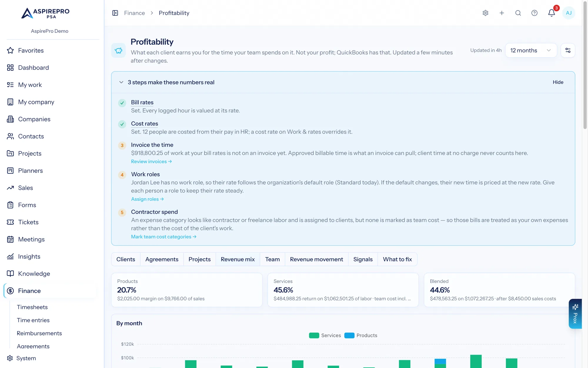Click Finance in the breadcrumb
588x368 pixels.
tap(134, 13)
